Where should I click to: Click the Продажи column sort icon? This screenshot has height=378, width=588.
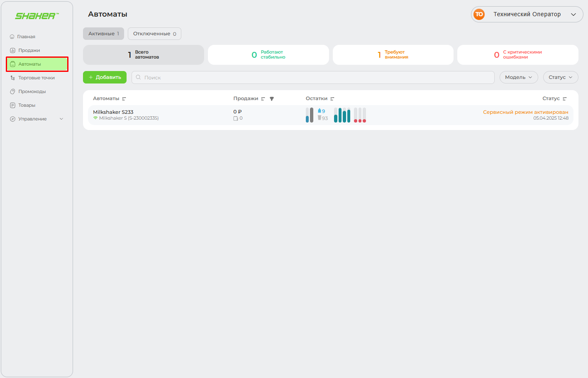263,99
